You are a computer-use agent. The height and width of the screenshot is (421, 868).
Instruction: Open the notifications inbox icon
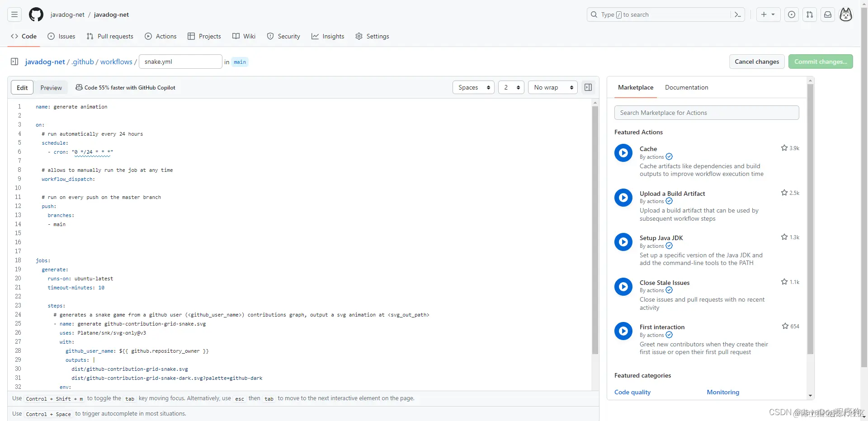828,14
